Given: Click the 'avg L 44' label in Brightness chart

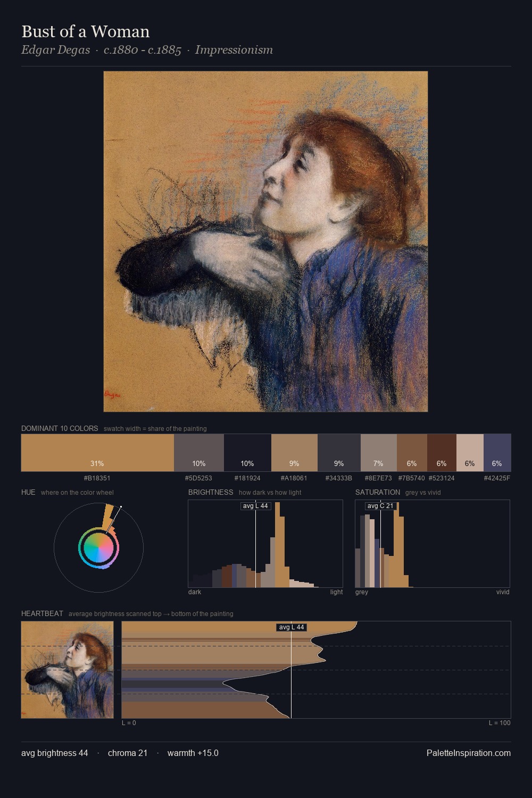Looking at the screenshot, I should pyautogui.click(x=255, y=506).
